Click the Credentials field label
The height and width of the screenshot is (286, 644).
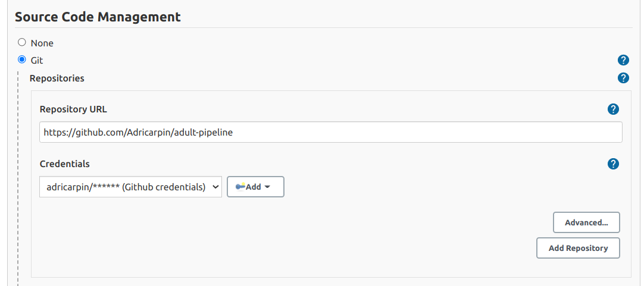64,164
